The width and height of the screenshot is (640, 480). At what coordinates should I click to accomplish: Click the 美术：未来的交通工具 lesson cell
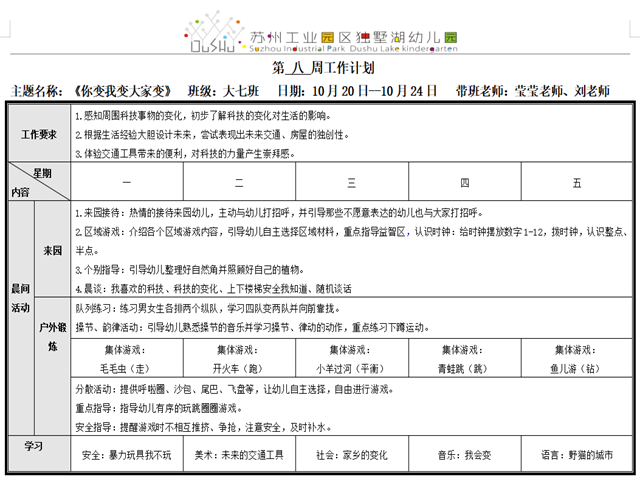[x=239, y=454]
